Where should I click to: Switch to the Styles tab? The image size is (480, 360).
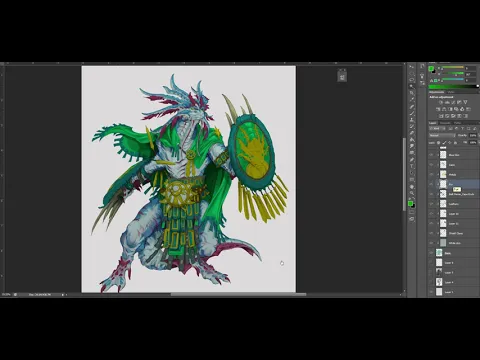[451, 92]
